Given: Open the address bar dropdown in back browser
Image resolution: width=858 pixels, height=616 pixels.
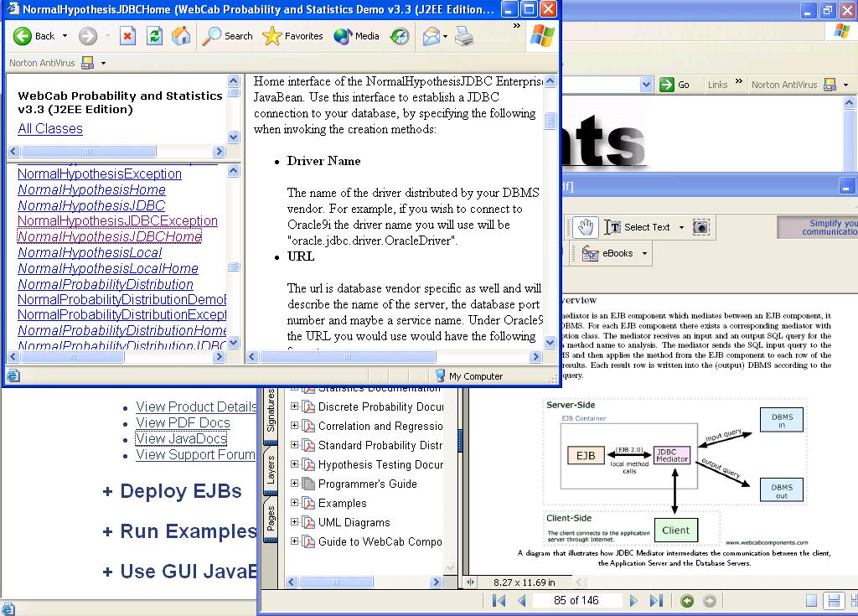Looking at the screenshot, I should click(x=646, y=85).
